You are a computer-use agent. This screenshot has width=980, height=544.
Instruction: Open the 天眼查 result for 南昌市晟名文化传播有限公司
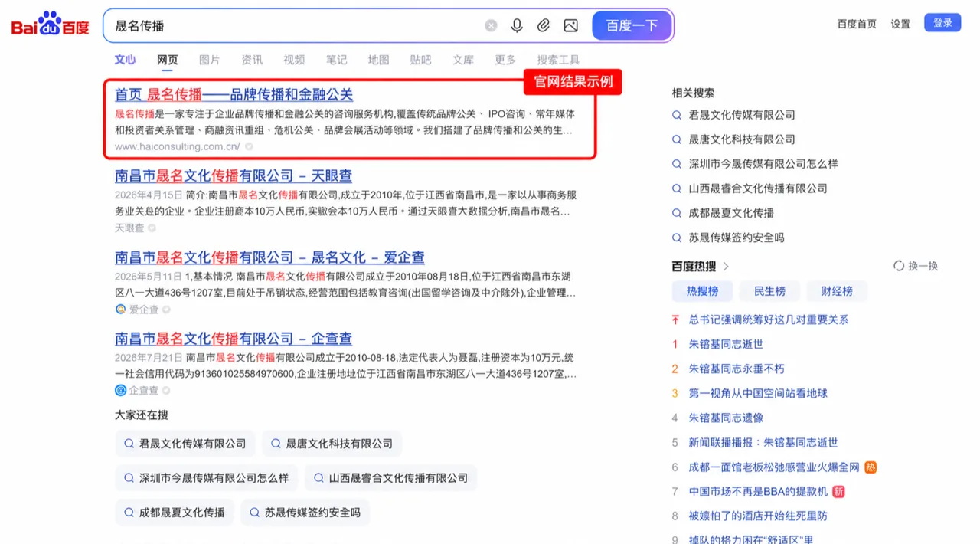pos(234,175)
